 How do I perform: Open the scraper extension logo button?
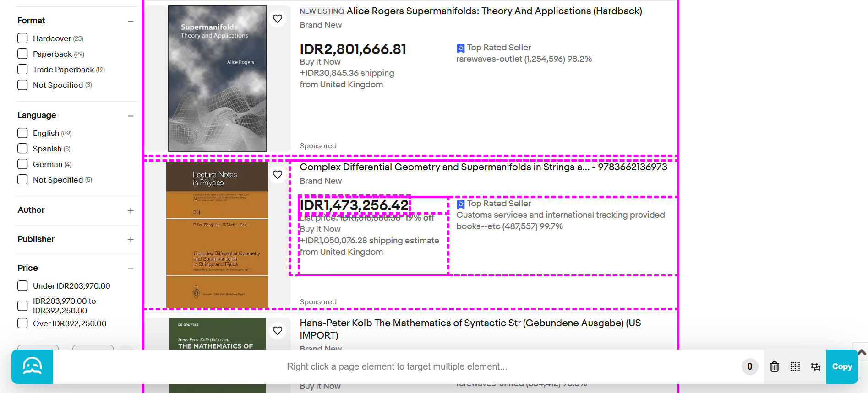pos(32,366)
